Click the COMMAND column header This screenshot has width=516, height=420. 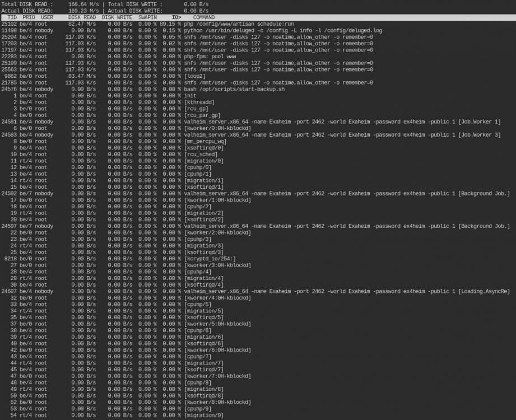click(204, 17)
